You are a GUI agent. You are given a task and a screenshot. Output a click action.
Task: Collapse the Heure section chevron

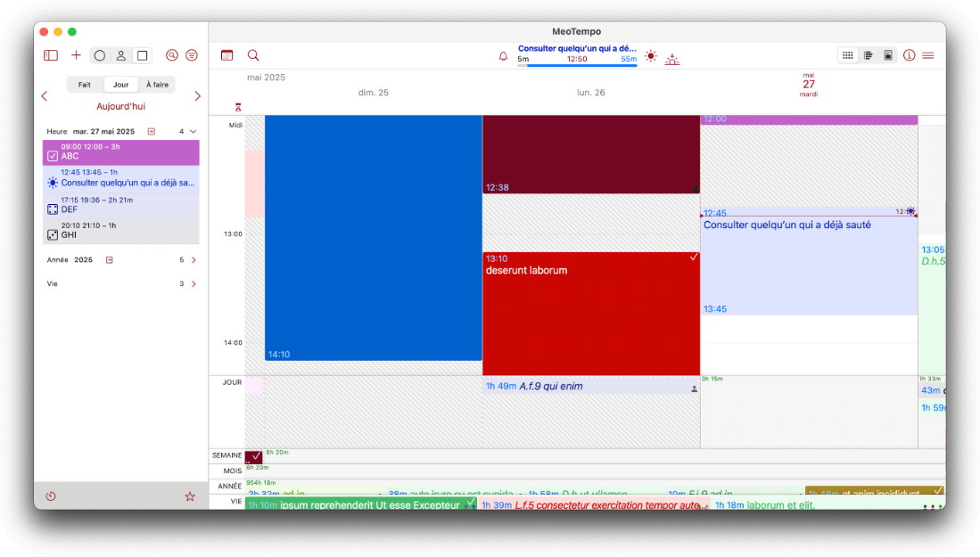pyautogui.click(x=194, y=131)
